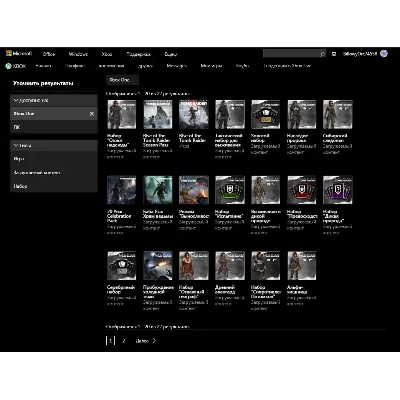Image resolution: width=400 pixels, height=400 pixels.
Task: Open Rise of the Tomb Raider game thumbnail
Action: coord(194,114)
